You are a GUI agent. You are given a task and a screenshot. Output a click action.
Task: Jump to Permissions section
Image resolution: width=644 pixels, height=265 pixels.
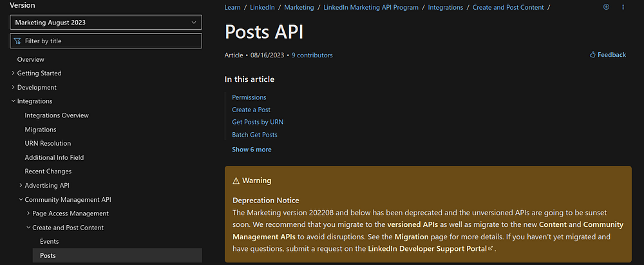click(x=249, y=97)
